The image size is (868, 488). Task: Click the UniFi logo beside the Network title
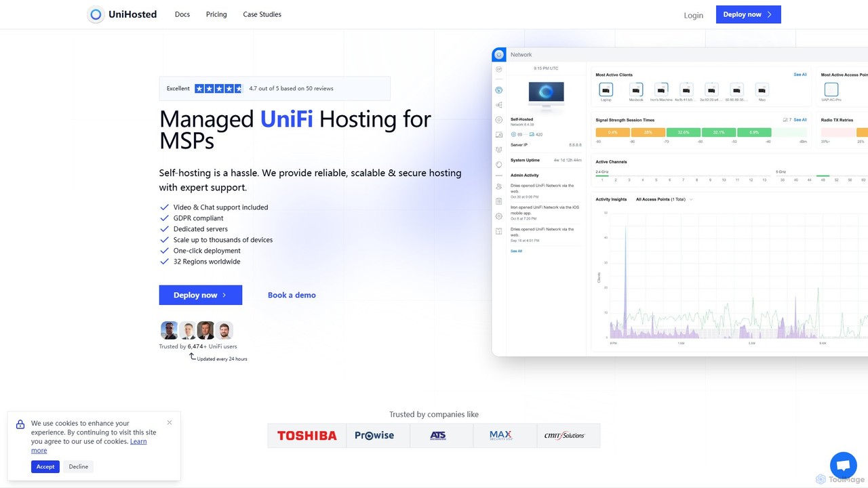tap(499, 54)
